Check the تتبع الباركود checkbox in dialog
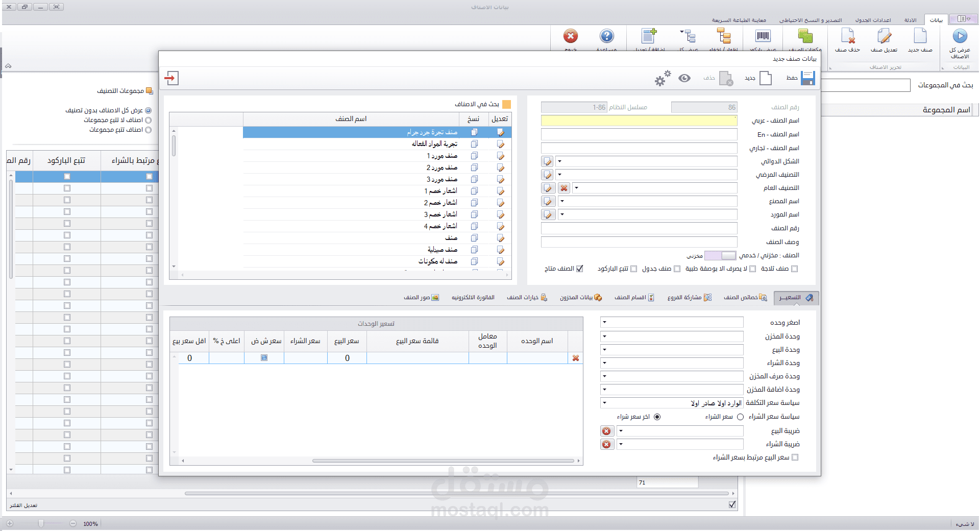 (633, 269)
